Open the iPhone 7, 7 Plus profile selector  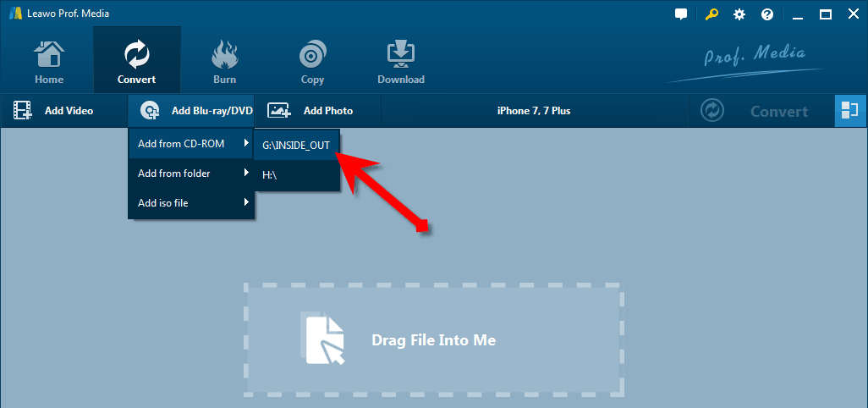(534, 111)
